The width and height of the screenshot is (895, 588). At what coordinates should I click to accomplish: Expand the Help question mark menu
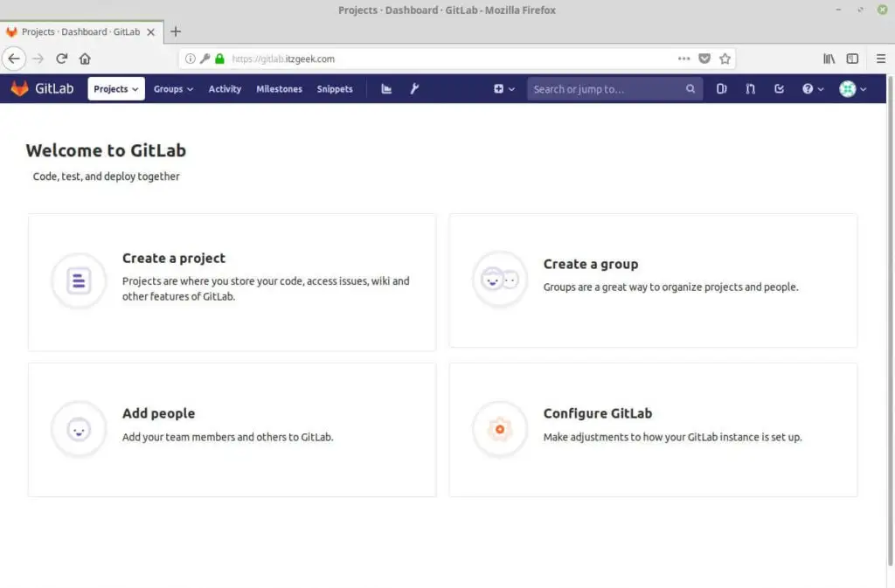813,89
